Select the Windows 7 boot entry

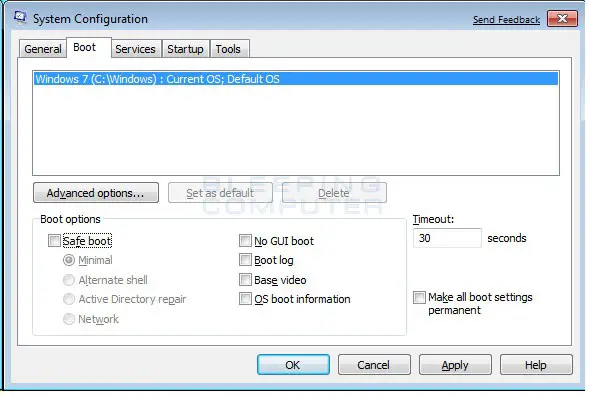pos(296,79)
